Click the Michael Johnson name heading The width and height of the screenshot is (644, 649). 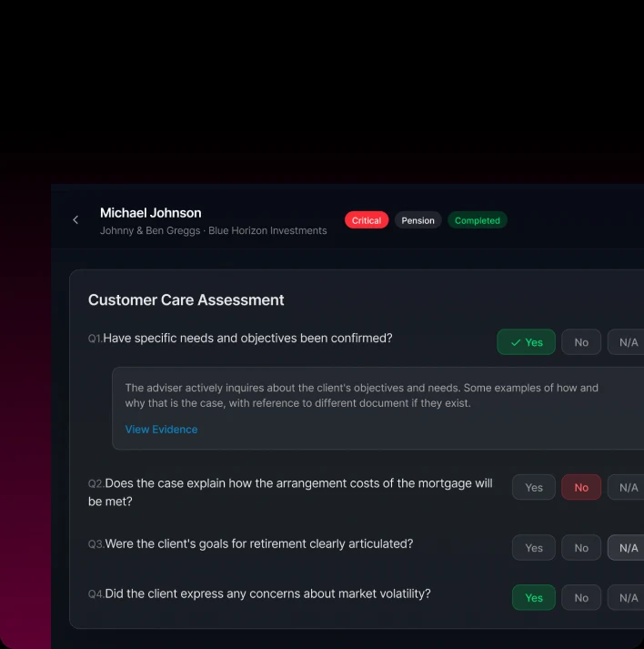coord(151,213)
